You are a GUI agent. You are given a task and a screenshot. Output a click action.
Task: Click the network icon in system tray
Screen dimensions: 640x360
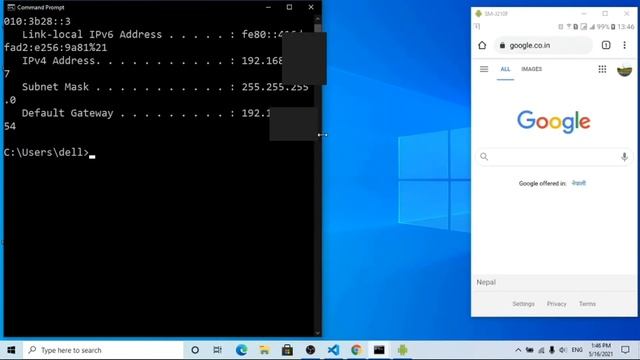[x=541, y=350]
